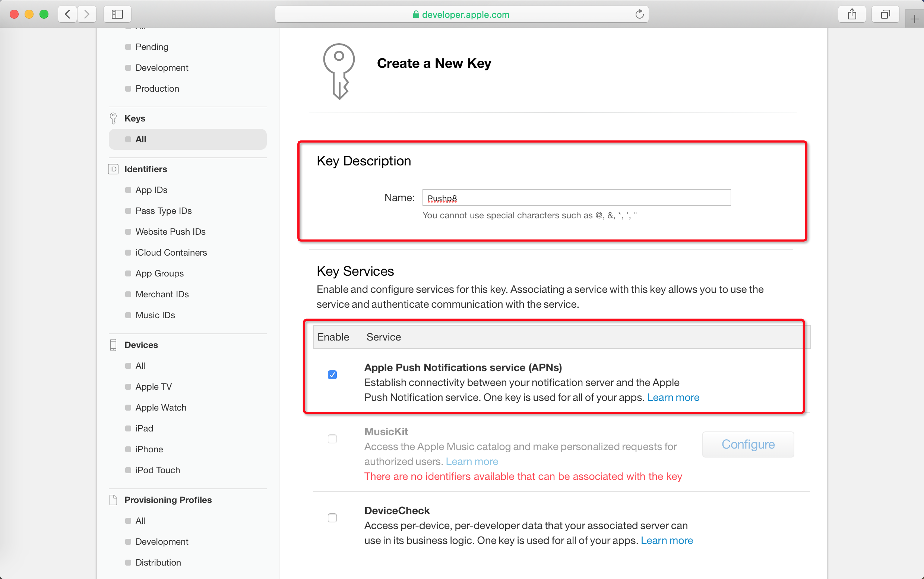The image size is (924, 579).
Task: Open Merchant IDs list
Action: pos(162,294)
